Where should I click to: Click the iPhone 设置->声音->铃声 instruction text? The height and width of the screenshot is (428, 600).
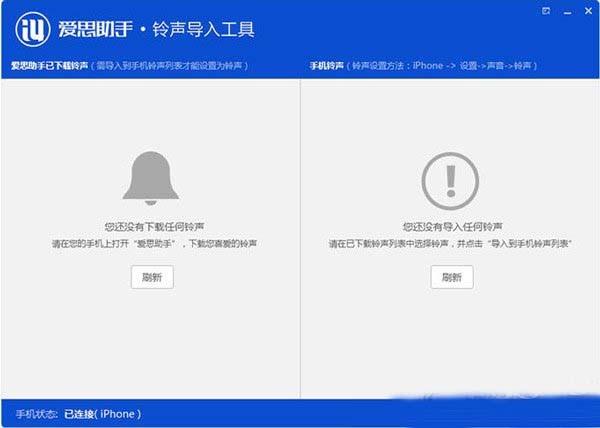pos(442,66)
